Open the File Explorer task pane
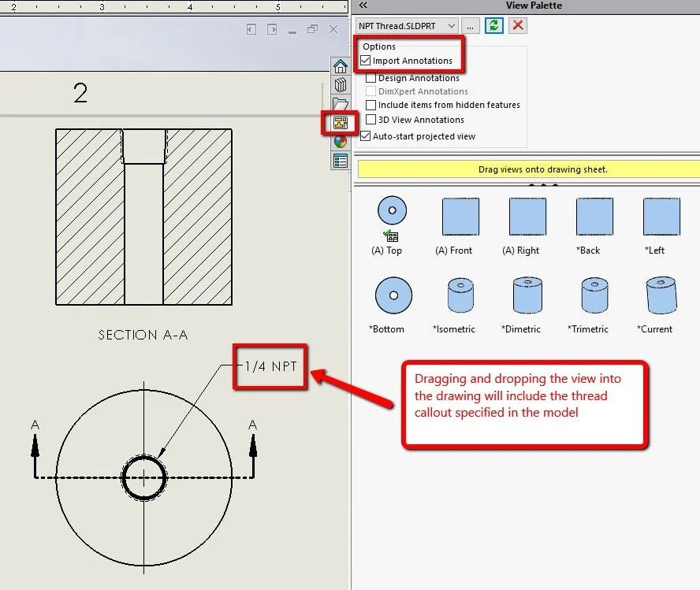700x590 pixels. click(x=341, y=102)
